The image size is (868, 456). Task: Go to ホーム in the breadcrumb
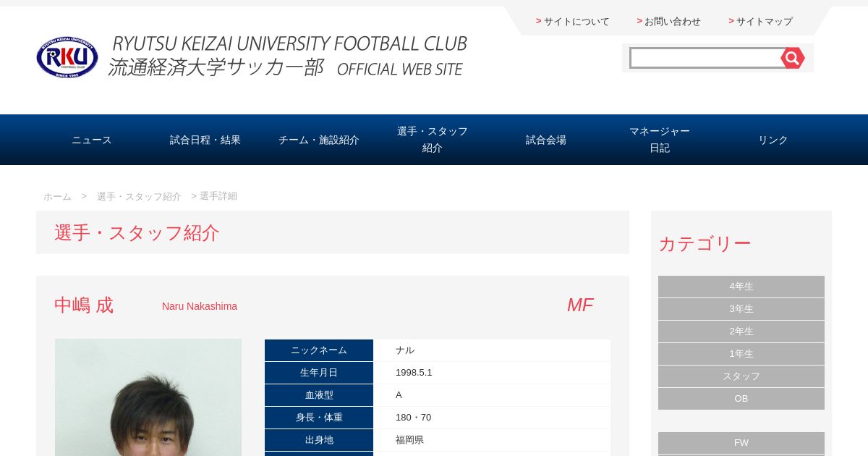pyautogui.click(x=57, y=196)
